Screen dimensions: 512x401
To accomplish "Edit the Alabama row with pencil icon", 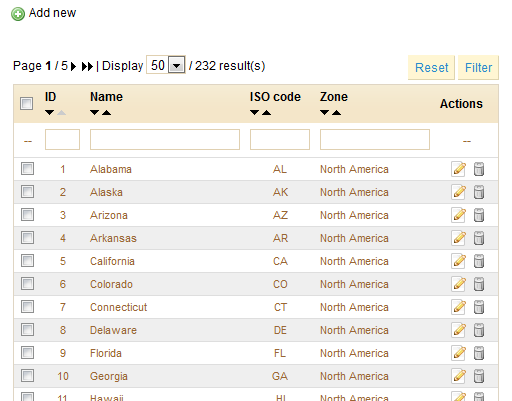I will [459, 169].
